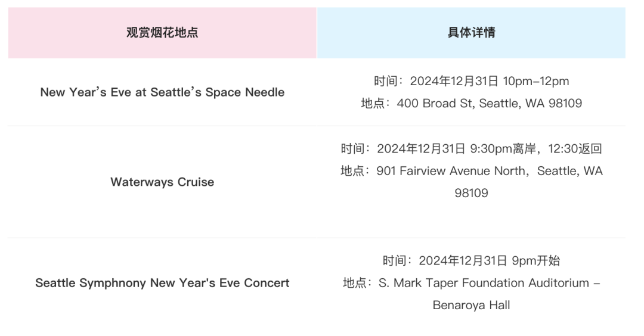Click the pink header cell background

(x=162, y=32)
